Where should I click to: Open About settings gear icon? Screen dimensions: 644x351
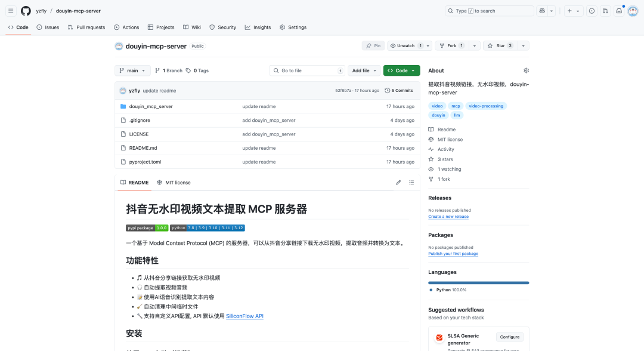[526, 70]
